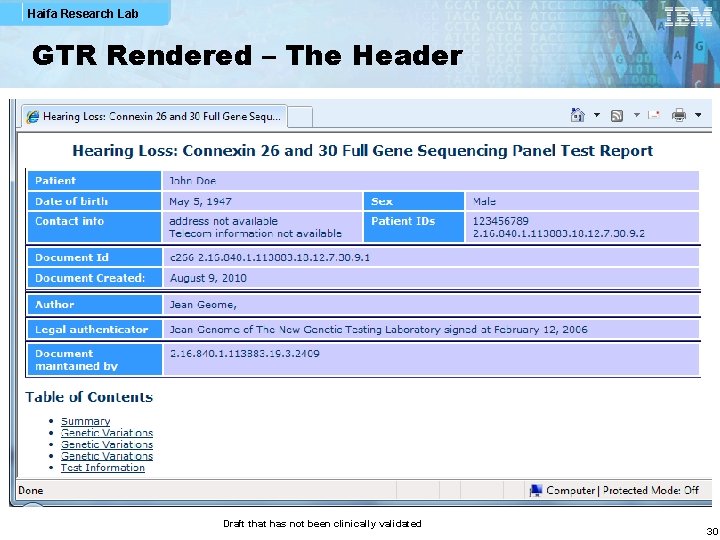
Task: Click the 'GTR Rendered – The Header' title
Action: [247, 56]
